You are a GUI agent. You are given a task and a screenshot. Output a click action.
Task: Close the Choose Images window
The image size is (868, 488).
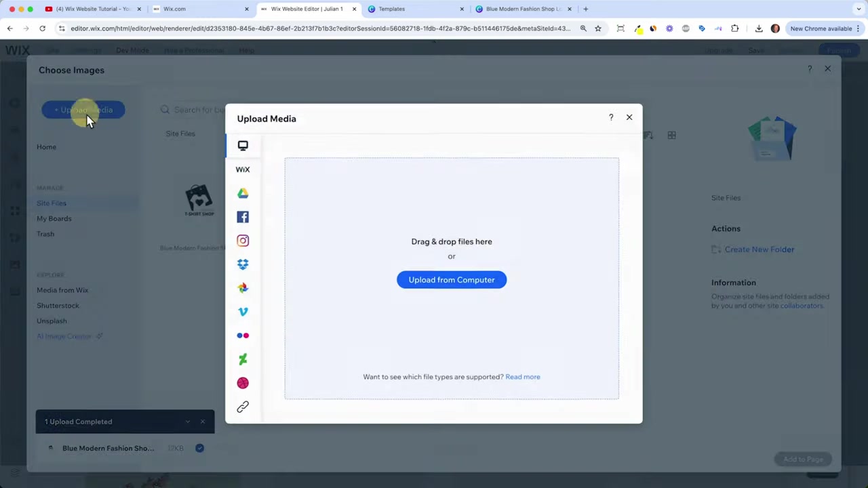(x=827, y=68)
